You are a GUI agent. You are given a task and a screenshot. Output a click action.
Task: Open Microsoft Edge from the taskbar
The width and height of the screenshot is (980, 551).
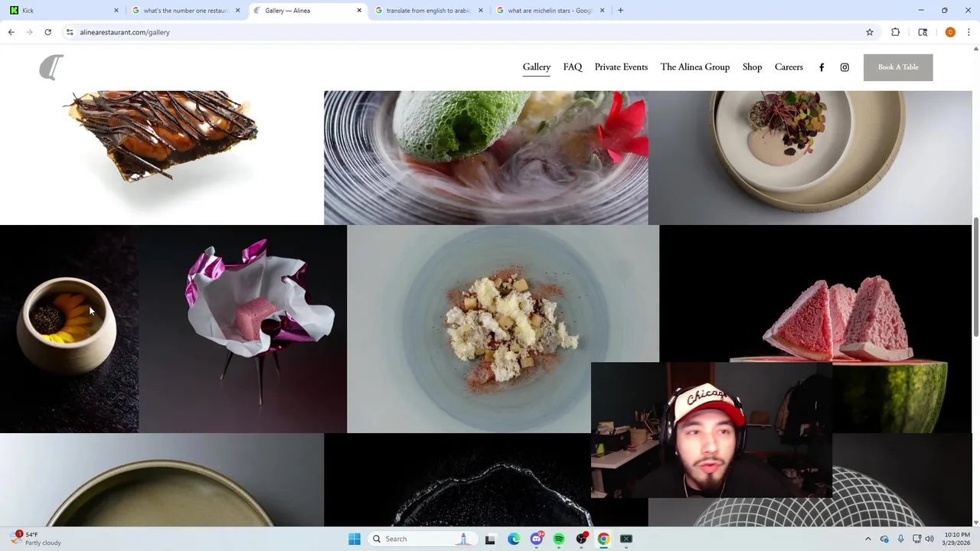pos(514,539)
